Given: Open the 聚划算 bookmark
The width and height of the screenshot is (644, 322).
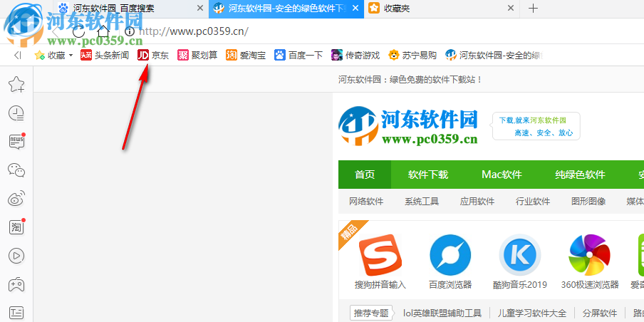Looking at the screenshot, I should point(197,55).
